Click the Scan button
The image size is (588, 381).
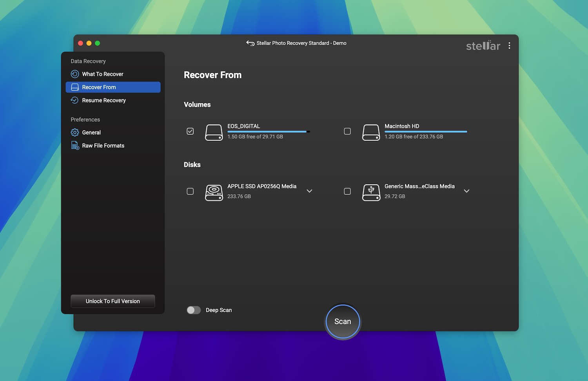point(343,321)
